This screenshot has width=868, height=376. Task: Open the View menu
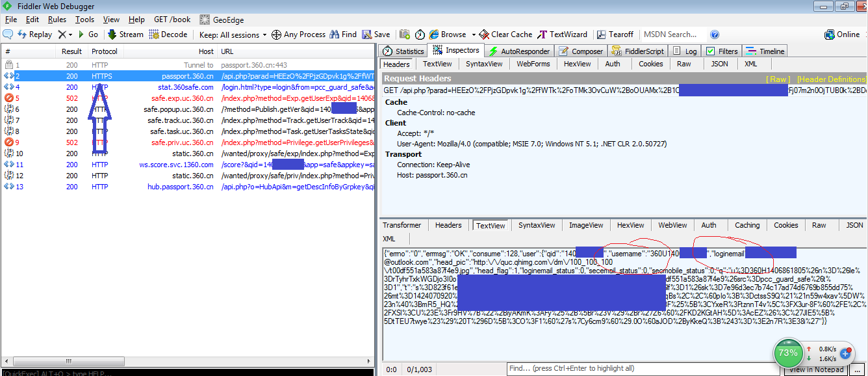click(111, 20)
